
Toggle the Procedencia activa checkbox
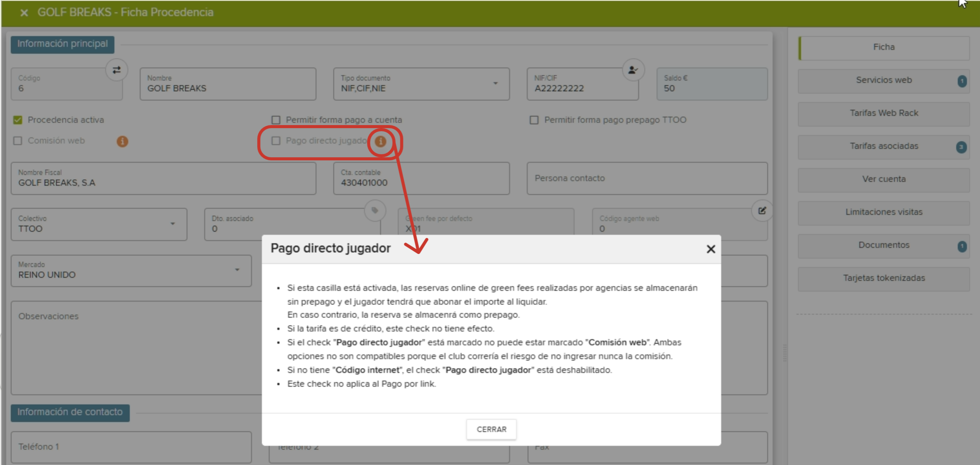pos(18,120)
